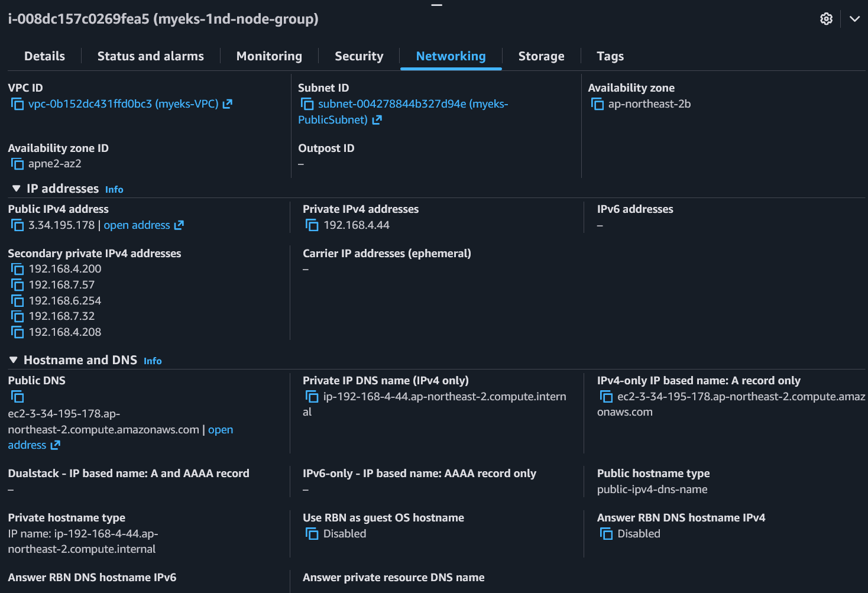Copy public IPv4 address 3.34.195.178
The width and height of the screenshot is (868, 593).
[17, 225]
